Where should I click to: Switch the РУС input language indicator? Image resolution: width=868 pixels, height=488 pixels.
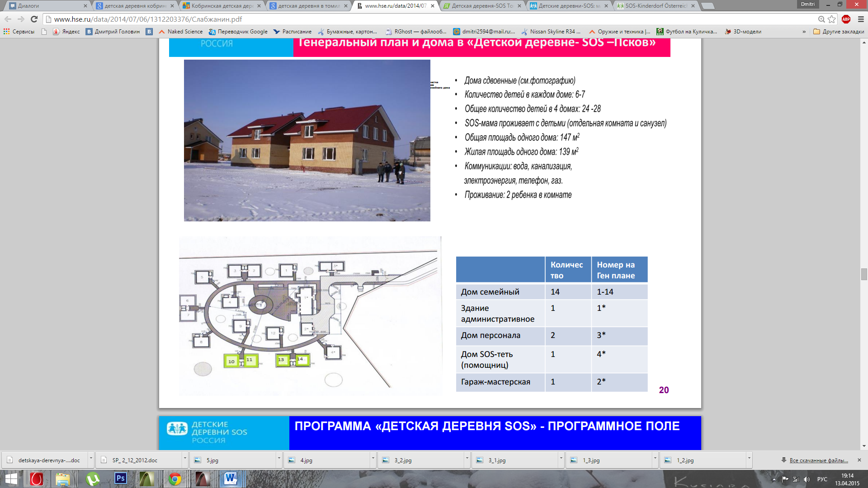(822, 479)
